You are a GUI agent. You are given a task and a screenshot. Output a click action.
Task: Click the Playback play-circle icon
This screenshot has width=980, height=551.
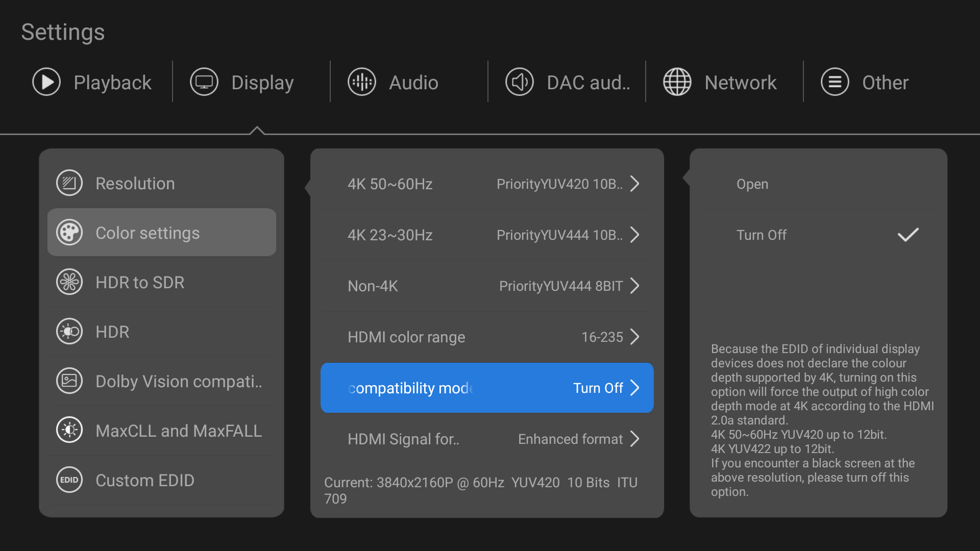(x=46, y=82)
